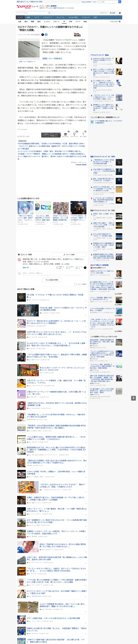This screenshot has width=138, height=644.
Task: Share article on X icon
Action: [43, 35]
